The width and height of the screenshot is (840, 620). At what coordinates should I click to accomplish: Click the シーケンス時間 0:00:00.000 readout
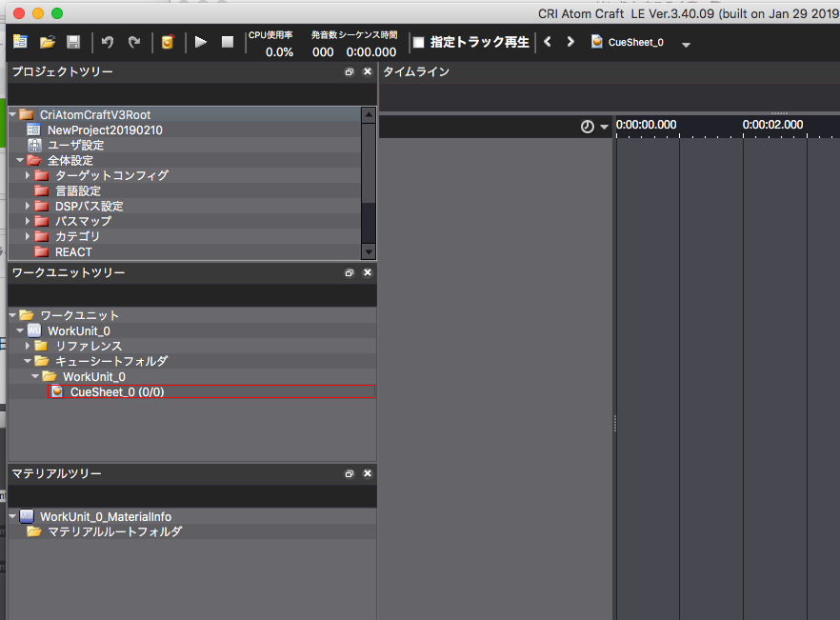click(x=371, y=52)
